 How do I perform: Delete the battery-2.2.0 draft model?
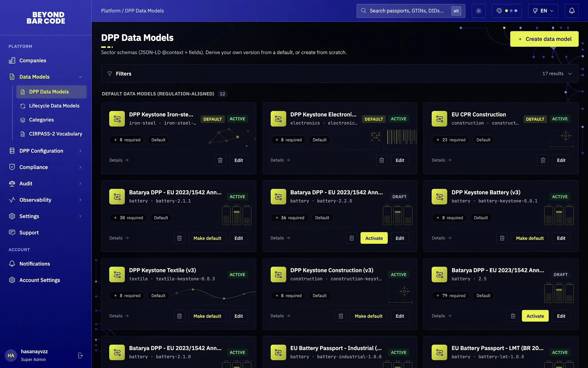(351, 238)
